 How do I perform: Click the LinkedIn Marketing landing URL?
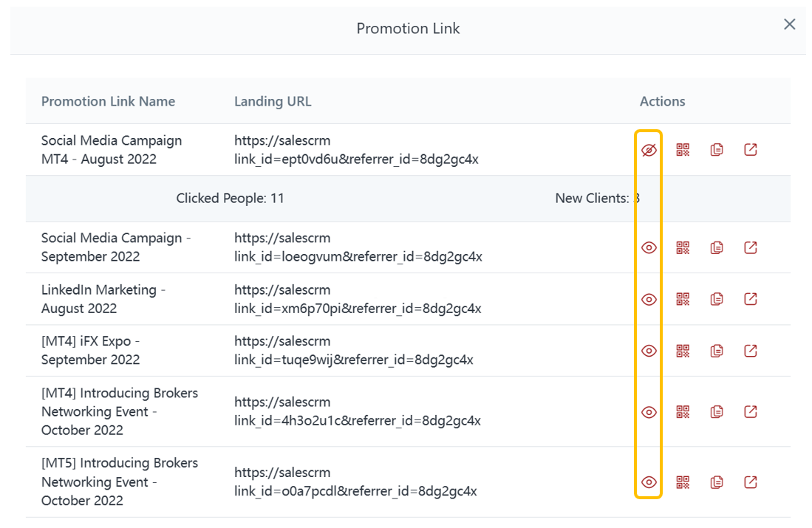[x=358, y=299]
